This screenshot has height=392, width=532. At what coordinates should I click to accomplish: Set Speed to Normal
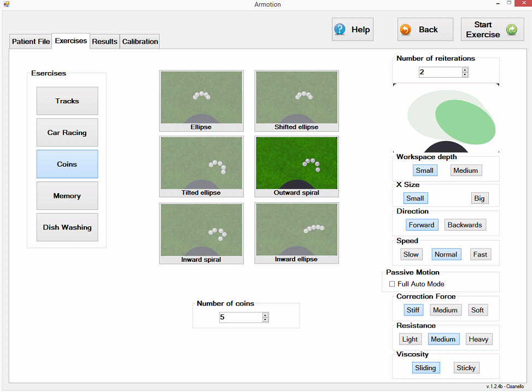pyautogui.click(x=446, y=254)
